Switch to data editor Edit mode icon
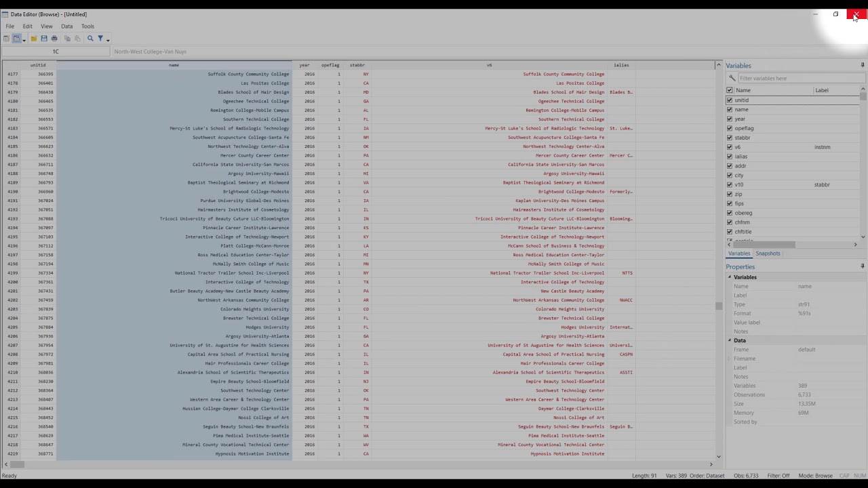Image resolution: width=868 pixels, height=488 pixels. coord(6,39)
